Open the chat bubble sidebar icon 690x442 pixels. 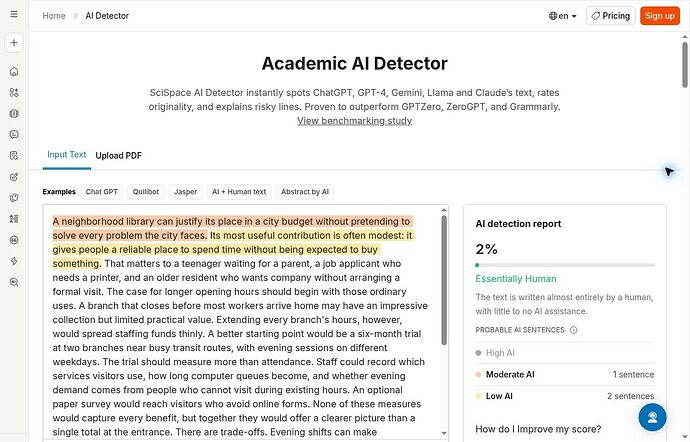14,134
